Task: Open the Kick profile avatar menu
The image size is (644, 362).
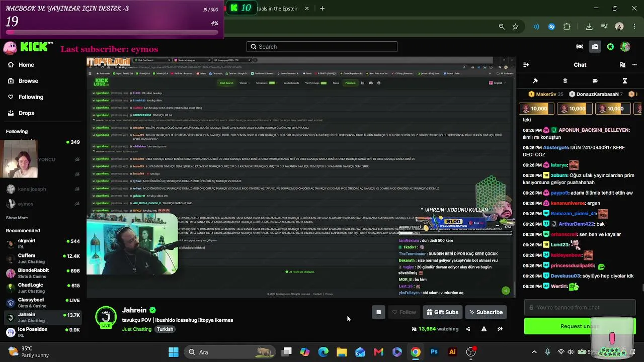Action: coord(625,47)
